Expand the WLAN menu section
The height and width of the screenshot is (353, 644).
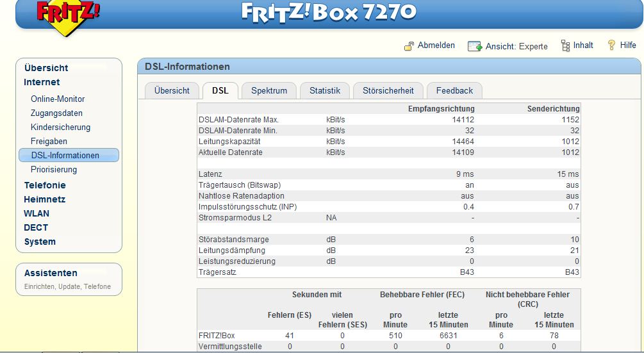[37, 213]
